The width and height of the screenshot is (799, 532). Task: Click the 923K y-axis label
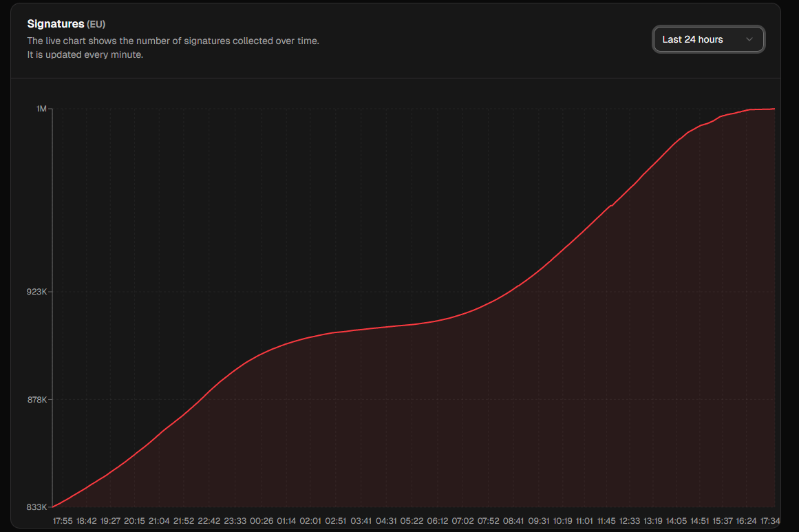click(x=36, y=292)
